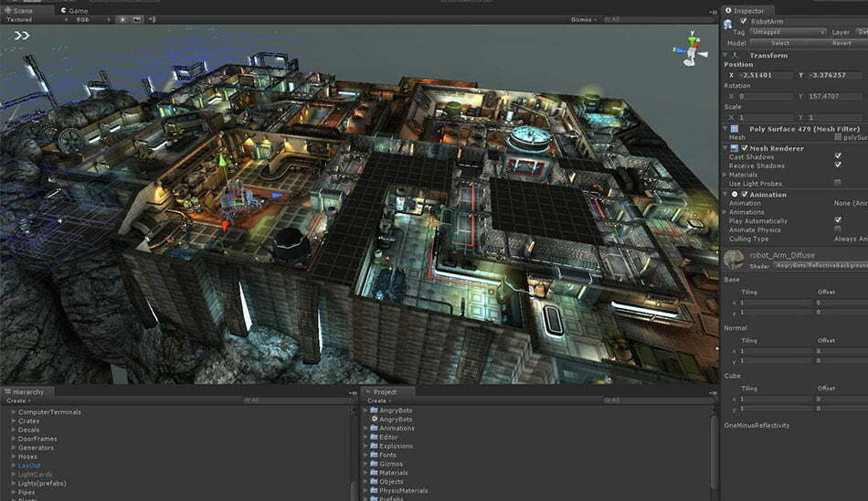Open Project panel options menu icon

(713, 393)
